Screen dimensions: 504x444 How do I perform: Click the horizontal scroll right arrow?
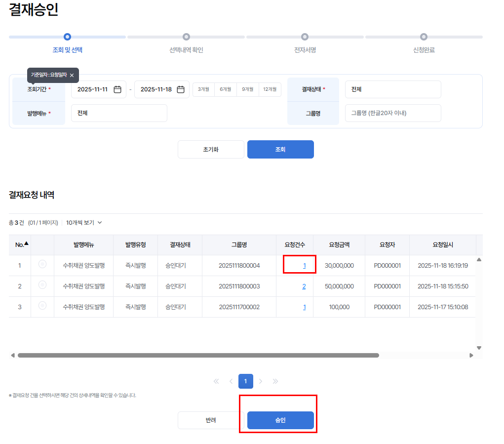pos(471,355)
